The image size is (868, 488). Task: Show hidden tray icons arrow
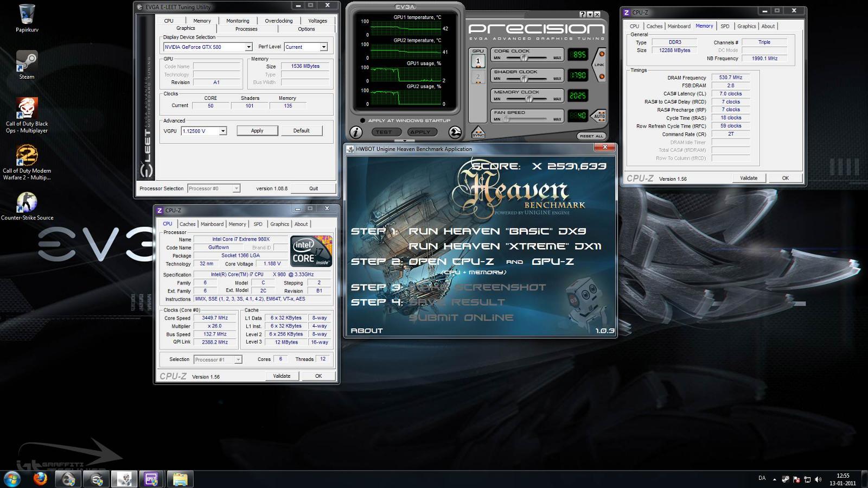point(775,479)
